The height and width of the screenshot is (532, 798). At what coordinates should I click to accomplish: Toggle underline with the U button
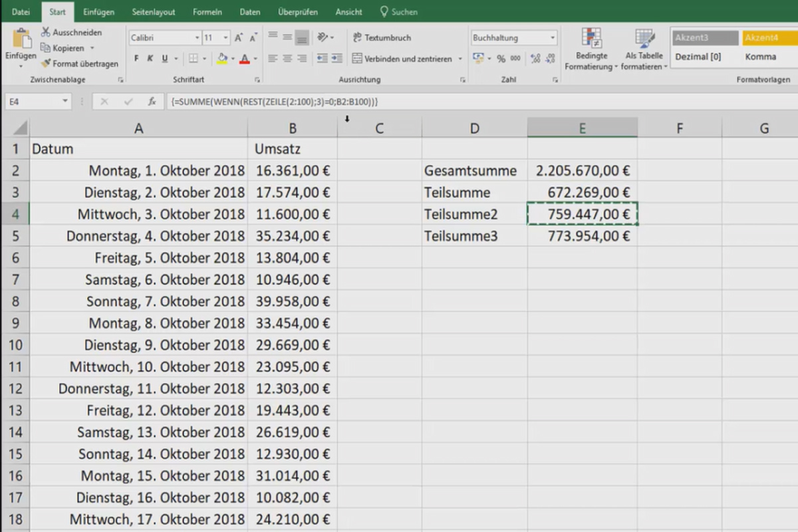(x=165, y=59)
